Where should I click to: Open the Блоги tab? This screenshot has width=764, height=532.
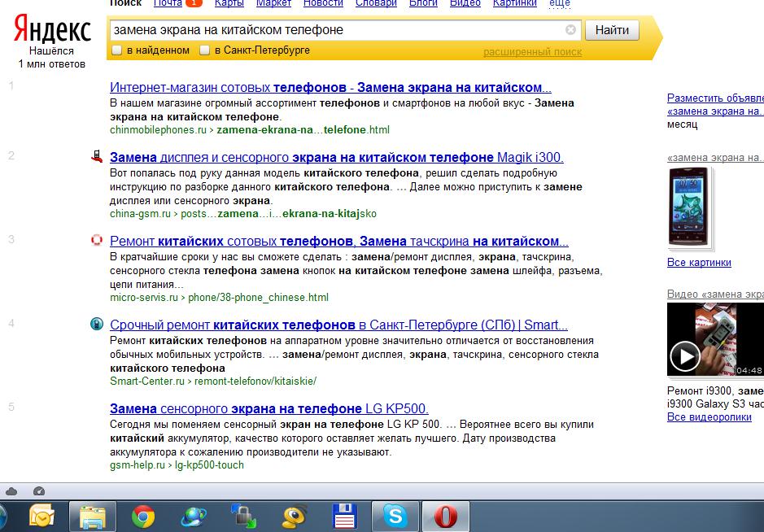click(x=423, y=3)
